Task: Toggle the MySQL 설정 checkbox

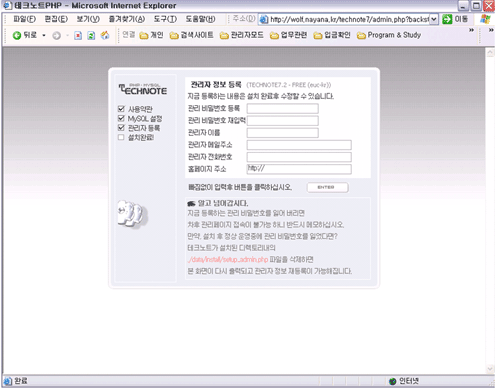Action: (x=121, y=118)
